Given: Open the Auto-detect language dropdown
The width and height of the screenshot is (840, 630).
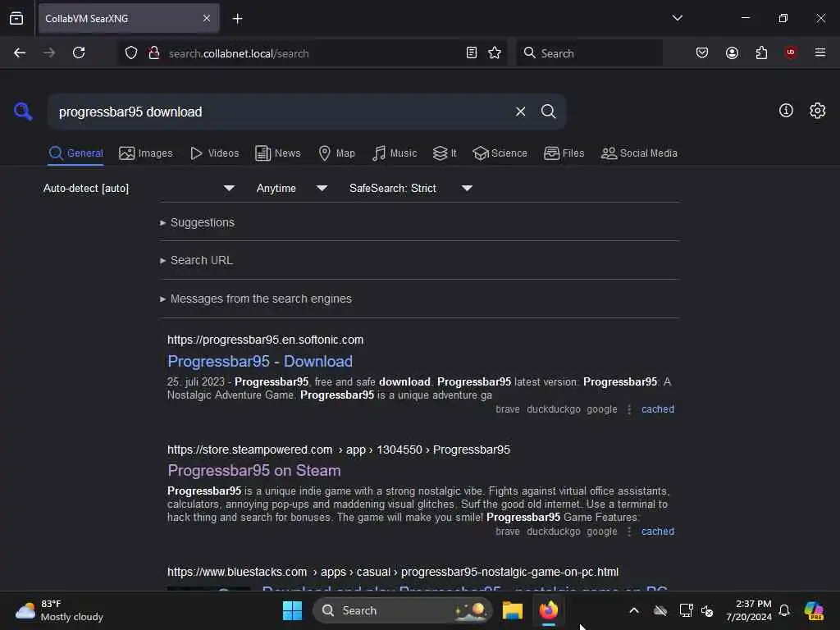Looking at the screenshot, I should click(139, 188).
